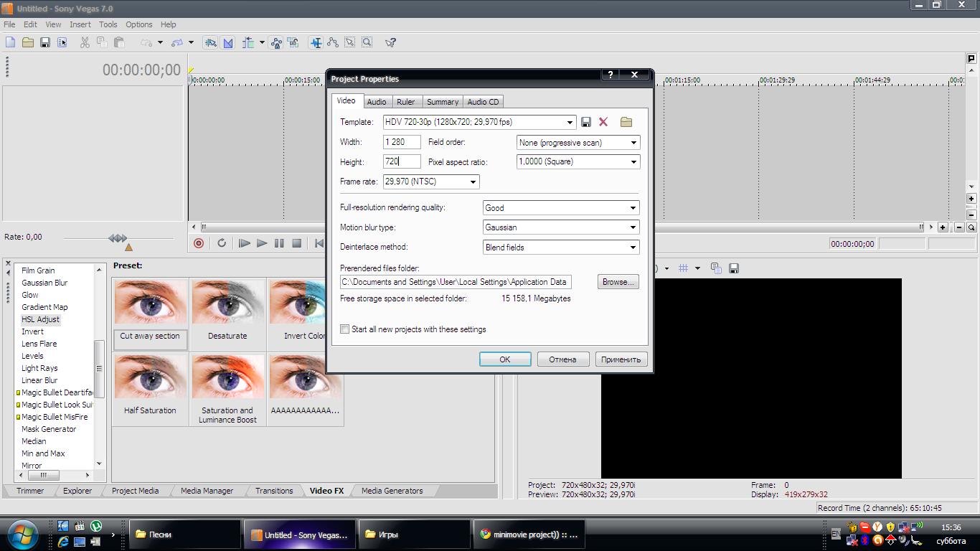The width and height of the screenshot is (980, 551).
Task: Stop playback with the square transport button
Action: [296, 243]
